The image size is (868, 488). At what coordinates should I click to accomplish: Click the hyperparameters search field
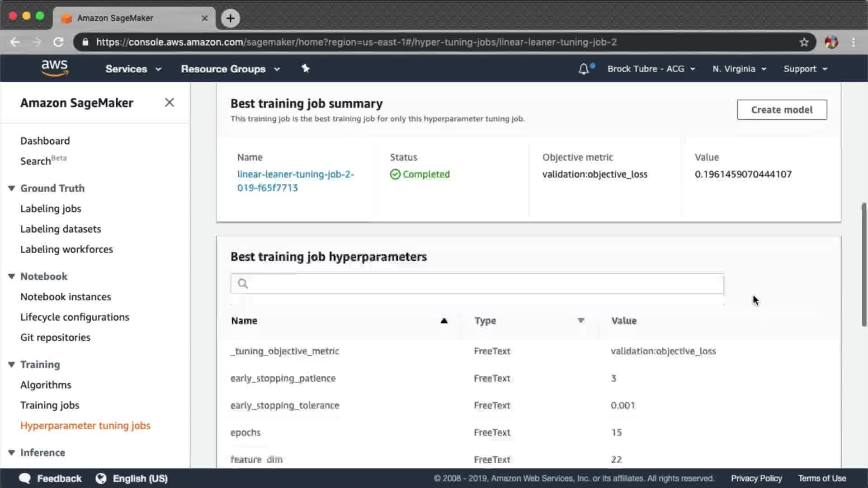point(477,283)
